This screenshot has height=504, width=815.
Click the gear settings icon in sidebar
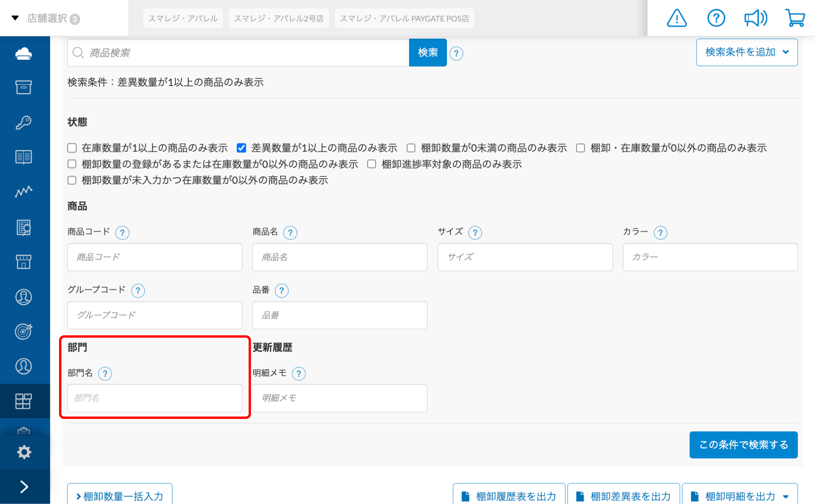tap(24, 452)
